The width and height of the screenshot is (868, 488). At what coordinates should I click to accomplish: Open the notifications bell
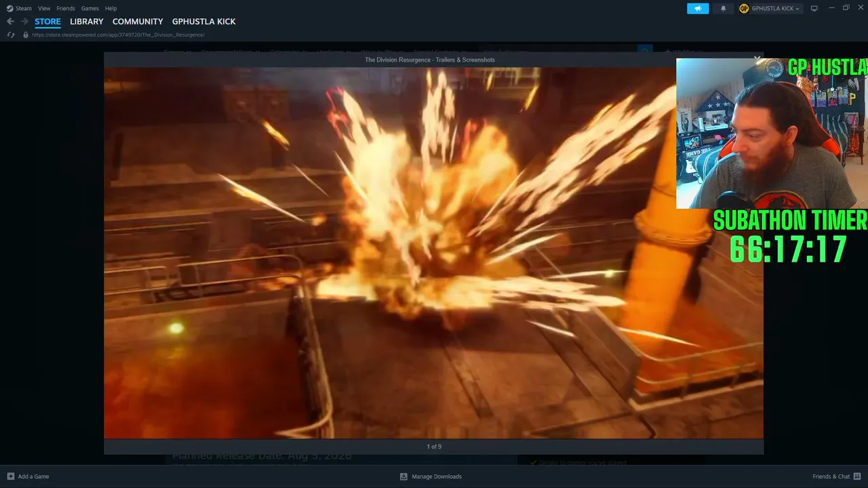[723, 8]
